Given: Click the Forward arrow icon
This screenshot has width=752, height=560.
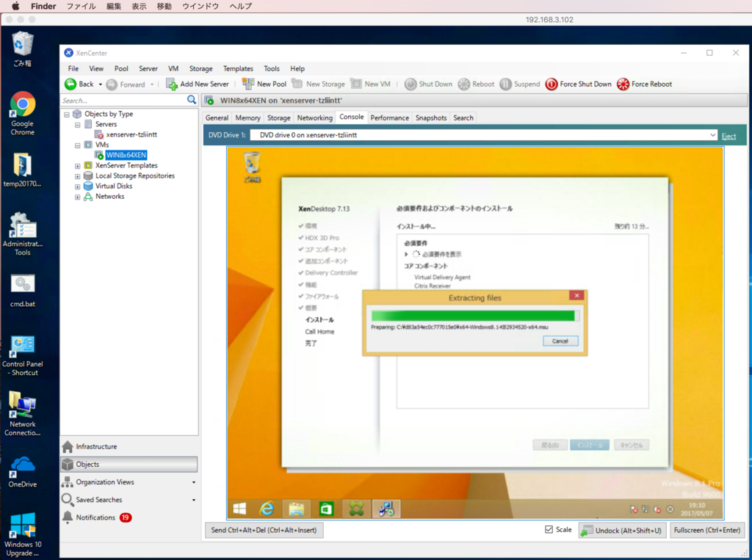Looking at the screenshot, I should tap(112, 84).
